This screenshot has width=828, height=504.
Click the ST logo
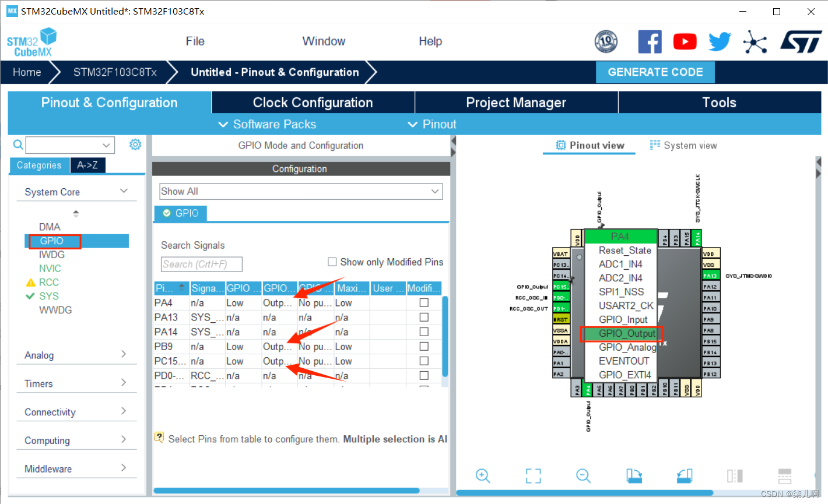[x=801, y=41]
